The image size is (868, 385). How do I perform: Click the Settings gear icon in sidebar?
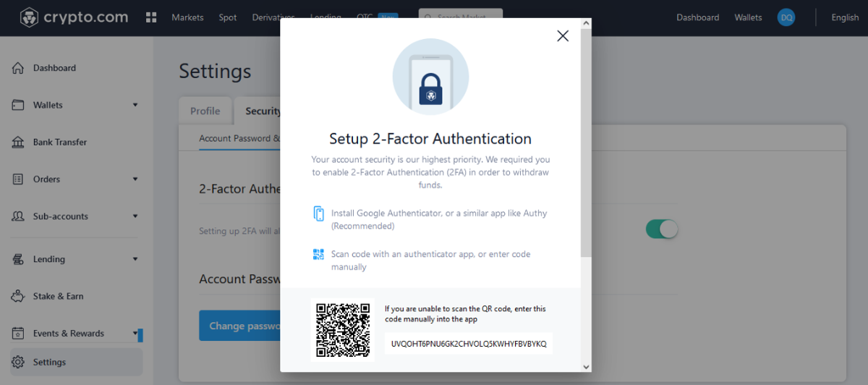click(x=18, y=362)
